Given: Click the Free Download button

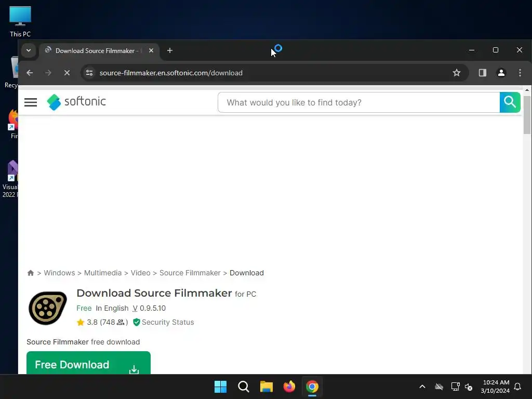Looking at the screenshot, I should (88, 363).
